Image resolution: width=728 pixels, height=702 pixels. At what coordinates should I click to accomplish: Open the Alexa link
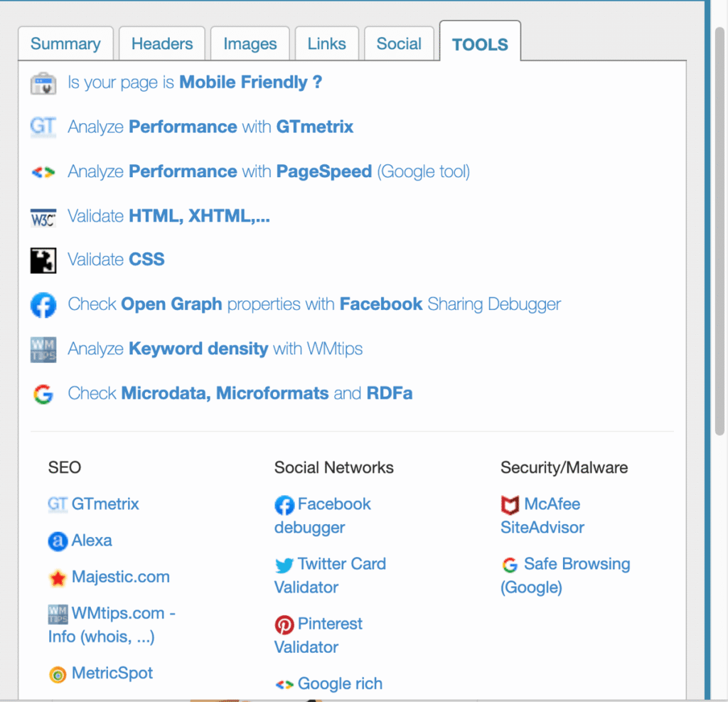92,541
